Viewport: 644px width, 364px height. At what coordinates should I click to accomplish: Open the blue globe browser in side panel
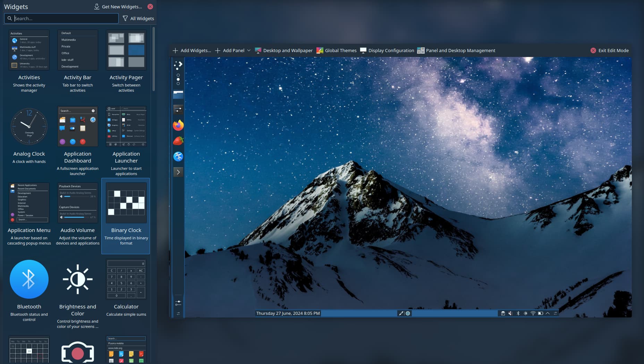pos(178,156)
